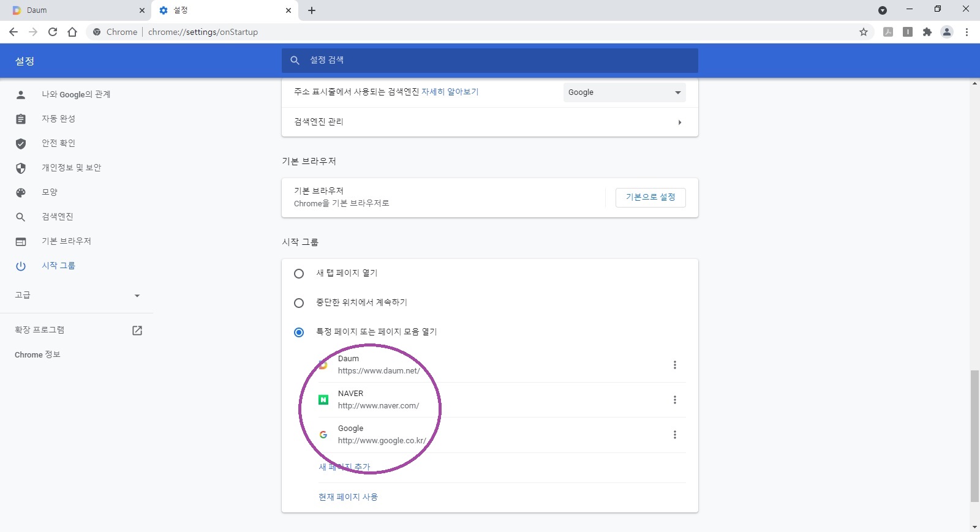Screen dimensions: 980x532
Task: Expand the 고급 advanced section
Action: tap(77, 295)
